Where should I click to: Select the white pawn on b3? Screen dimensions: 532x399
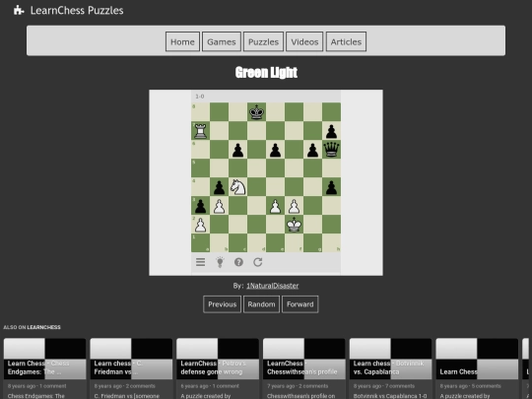[x=219, y=205]
